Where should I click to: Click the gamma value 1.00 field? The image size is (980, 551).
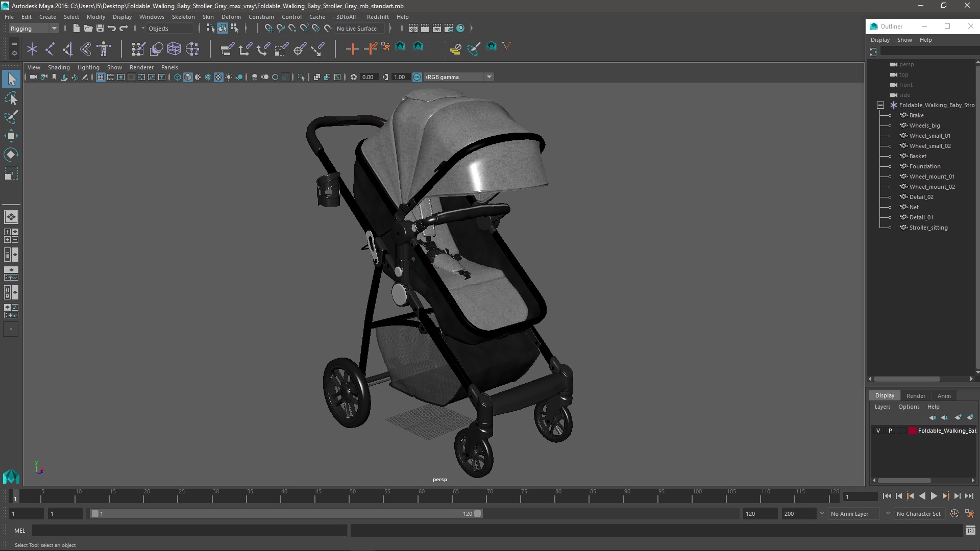click(x=400, y=77)
